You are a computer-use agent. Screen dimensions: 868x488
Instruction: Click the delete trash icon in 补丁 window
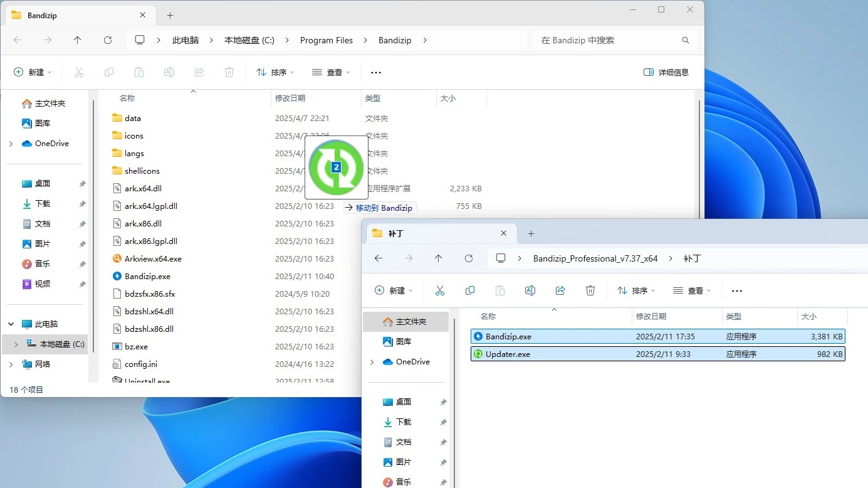tap(590, 291)
